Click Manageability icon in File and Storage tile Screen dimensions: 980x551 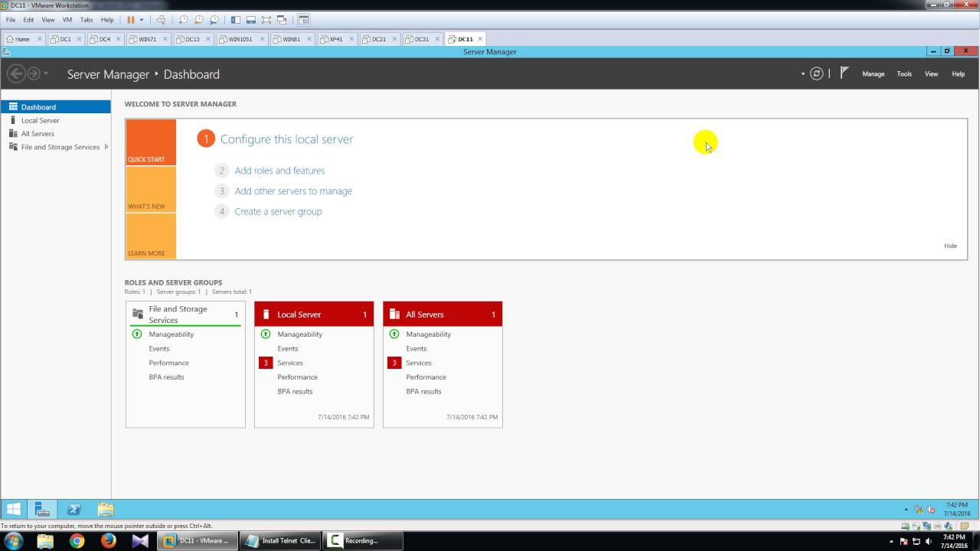point(137,334)
